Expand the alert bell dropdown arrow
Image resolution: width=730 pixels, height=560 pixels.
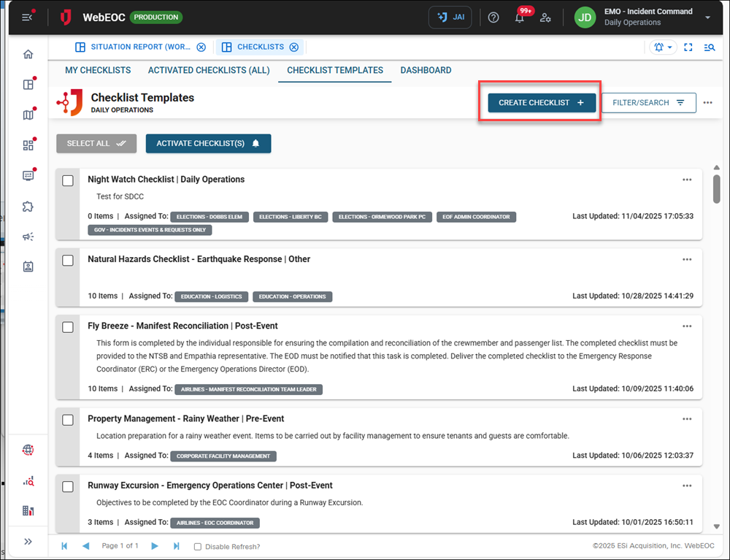(x=669, y=46)
